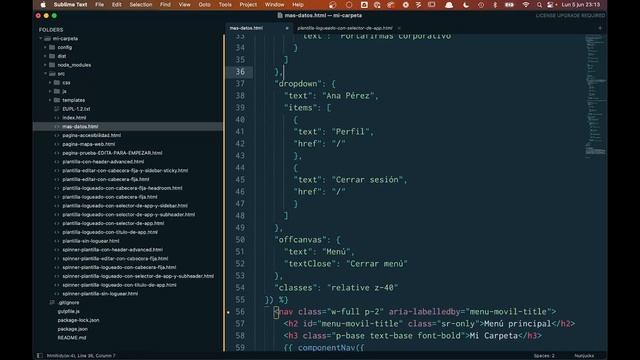
Task: Click the date and time in menu bar
Action: pyautogui.click(x=580, y=5)
